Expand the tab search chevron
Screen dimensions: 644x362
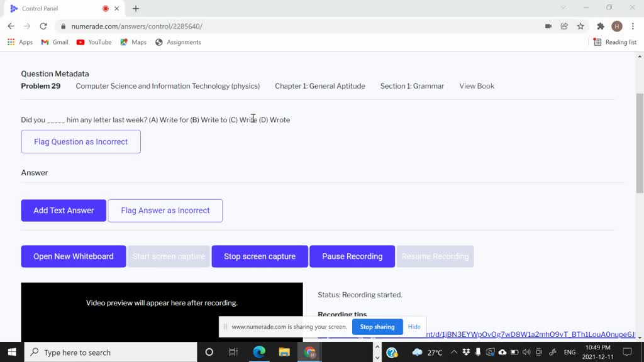[x=563, y=8]
